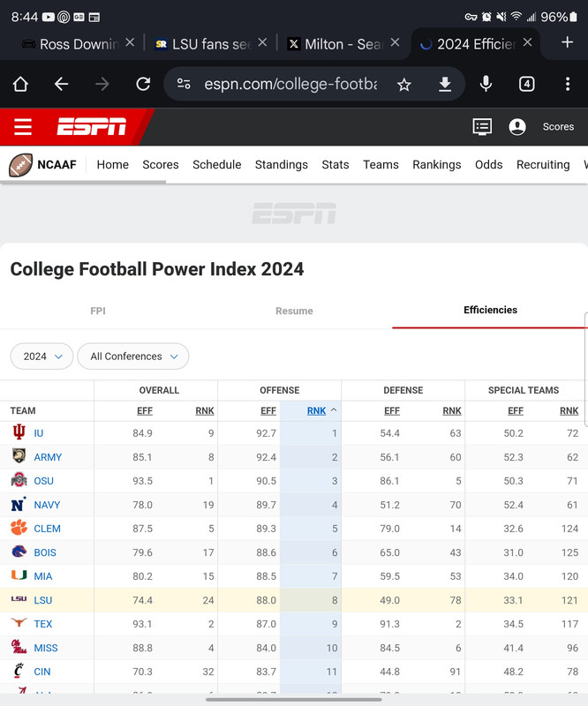The height and width of the screenshot is (706, 588).
Task: Click the Clemson paw logo
Action: tap(19, 528)
